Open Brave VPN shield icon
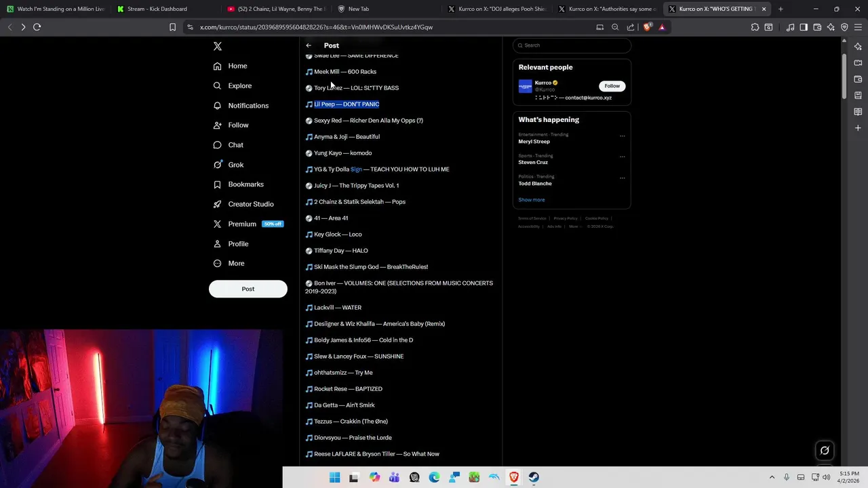The width and height of the screenshot is (868, 488). pos(844,27)
